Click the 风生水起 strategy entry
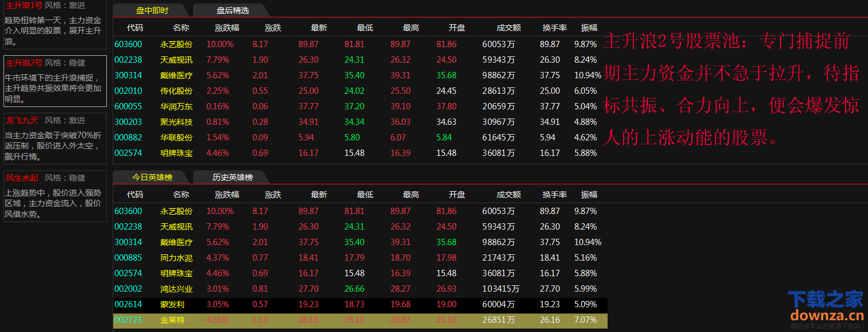Screen dimensions: 868x332 55,196
